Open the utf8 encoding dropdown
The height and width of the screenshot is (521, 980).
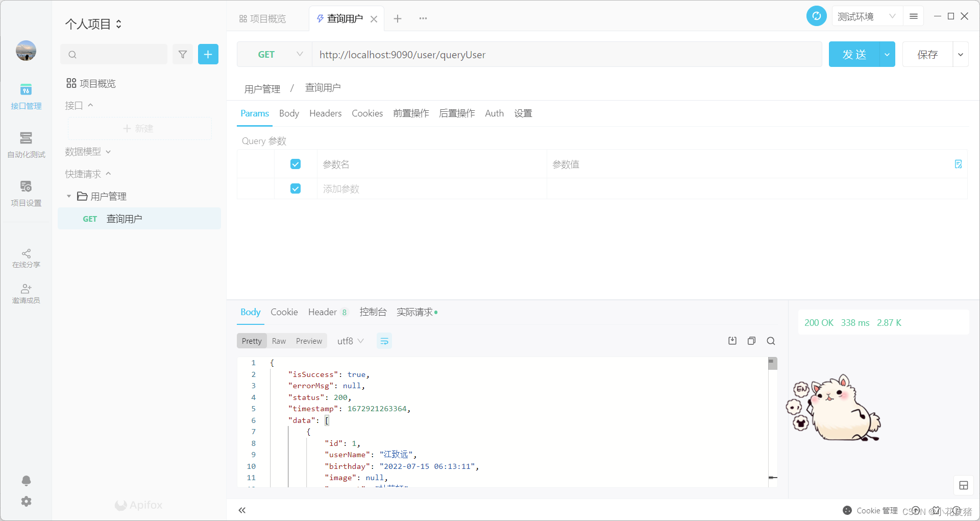351,341
